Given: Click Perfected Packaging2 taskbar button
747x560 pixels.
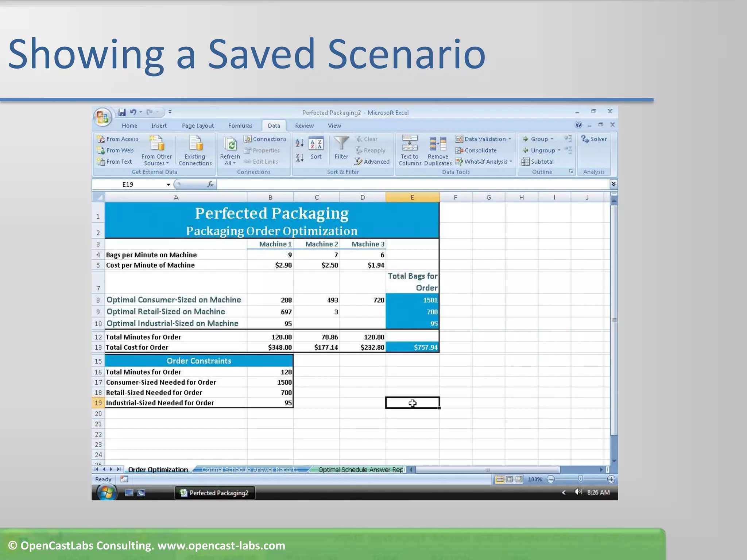Looking at the screenshot, I should point(214,493).
